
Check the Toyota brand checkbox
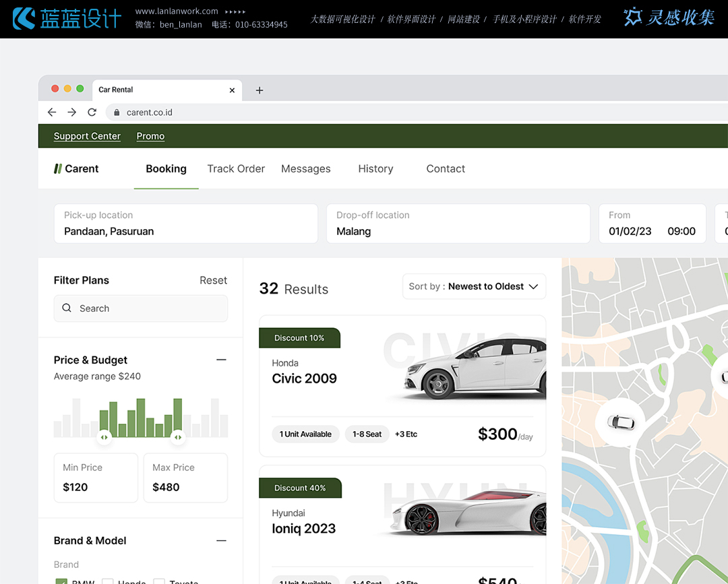[x=159, y=581]
